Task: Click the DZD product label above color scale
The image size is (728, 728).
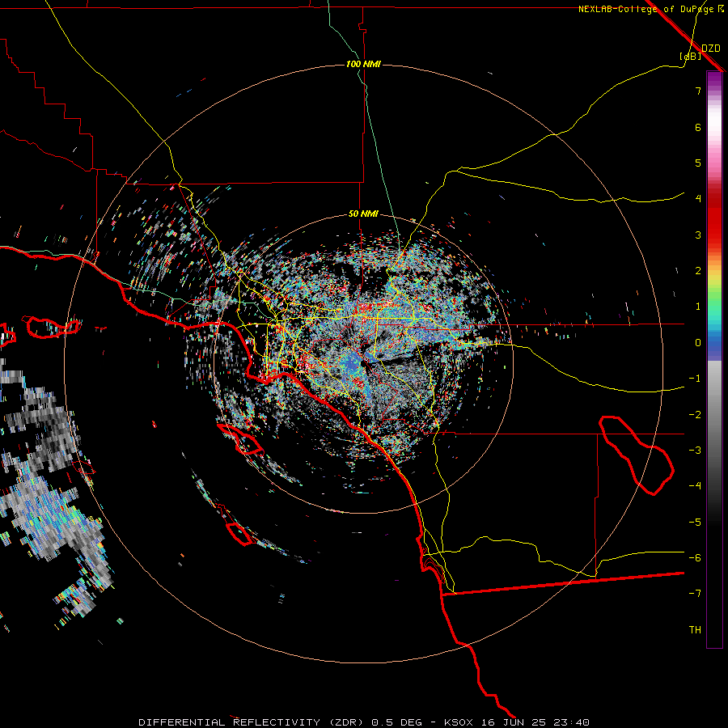Action: (x=711, y=49)
